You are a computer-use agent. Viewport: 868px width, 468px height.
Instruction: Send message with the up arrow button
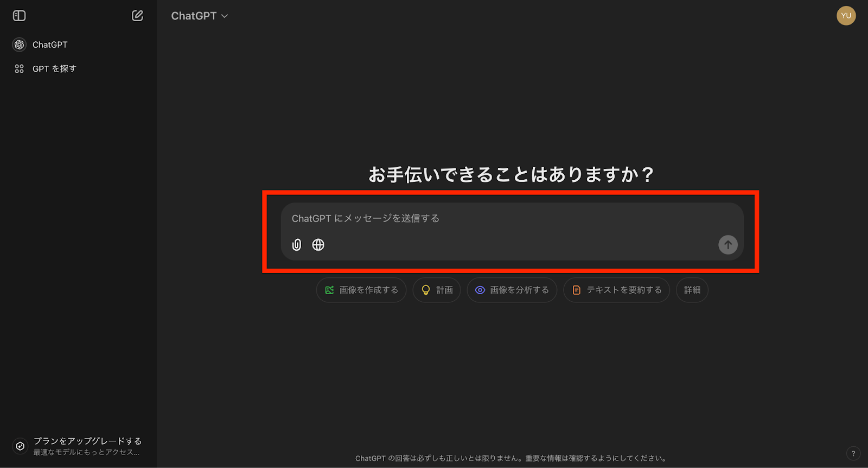pyautogui.click(x=728, y=245)
